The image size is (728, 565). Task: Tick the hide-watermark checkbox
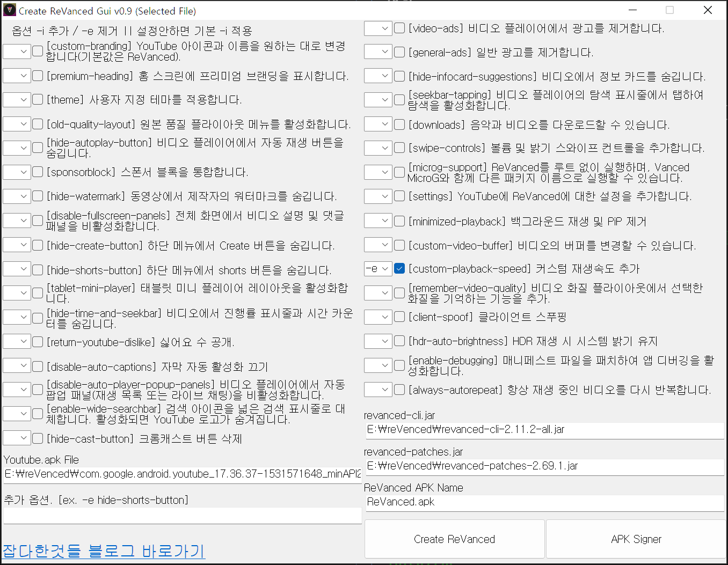pos(38,196)
